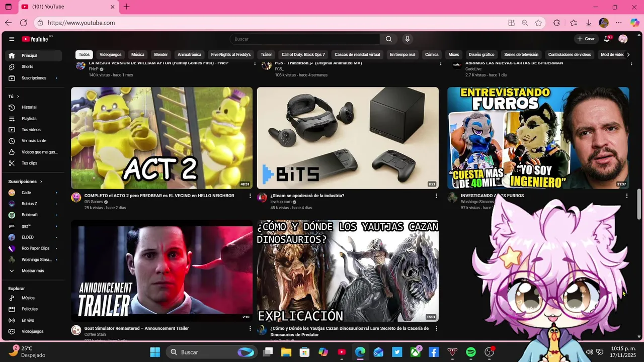Viewport: 644px width, 362px height.
Task: Select the En tiempo real chip
Action: (403, 54)
